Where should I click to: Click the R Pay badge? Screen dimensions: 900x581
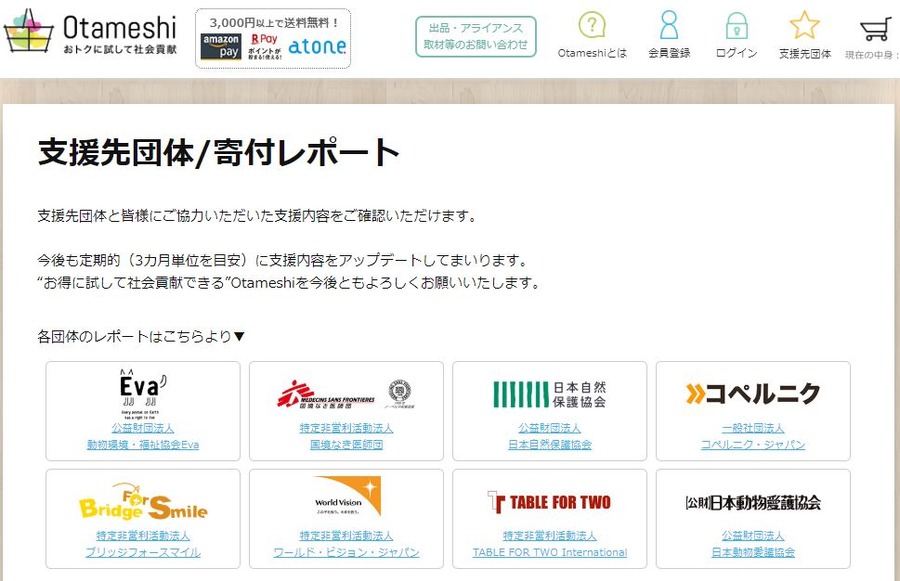point(265,47)
